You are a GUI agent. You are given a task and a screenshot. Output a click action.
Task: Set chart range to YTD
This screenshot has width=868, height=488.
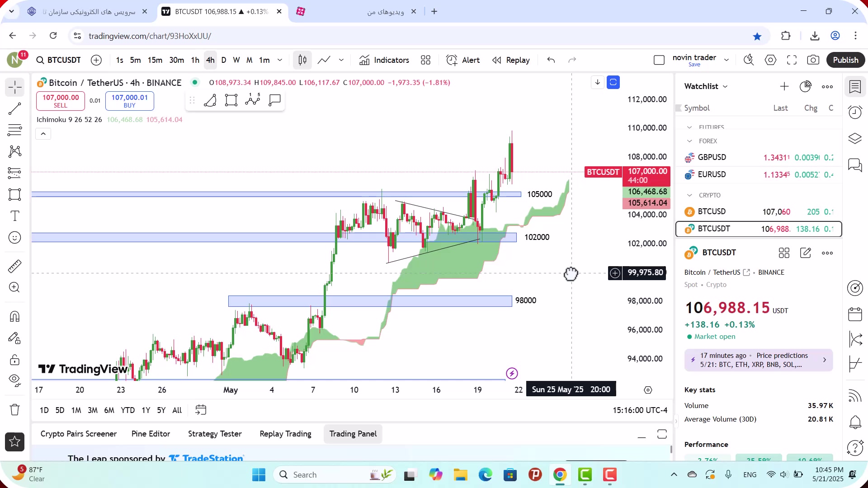127,410
